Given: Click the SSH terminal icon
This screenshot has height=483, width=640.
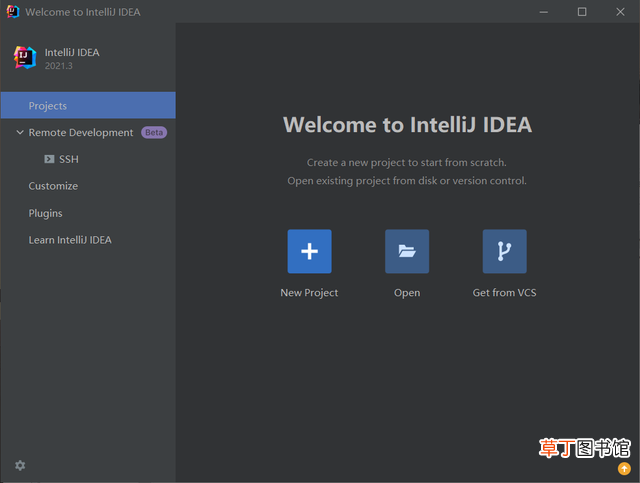Looking at the screenshot, I should 49,159.
